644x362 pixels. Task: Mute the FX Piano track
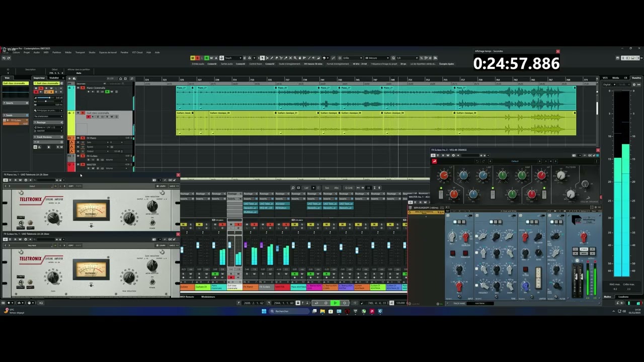pos(78,138)
